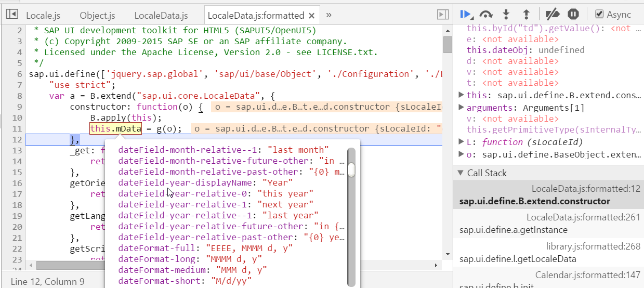Switch to the Object.js tab
The width and height of the screenshot is (644, 288).
98,16
